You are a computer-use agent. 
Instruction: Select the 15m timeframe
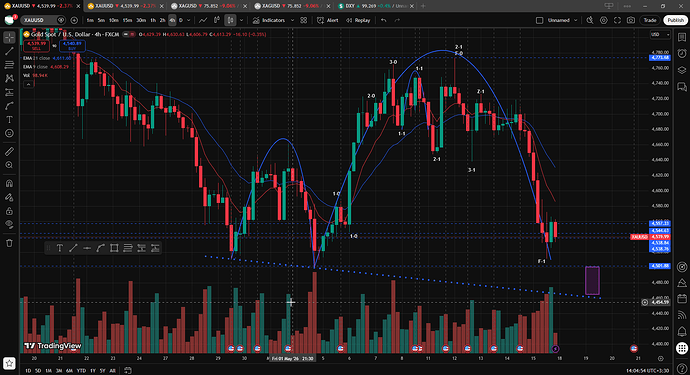tap(127, 20)
